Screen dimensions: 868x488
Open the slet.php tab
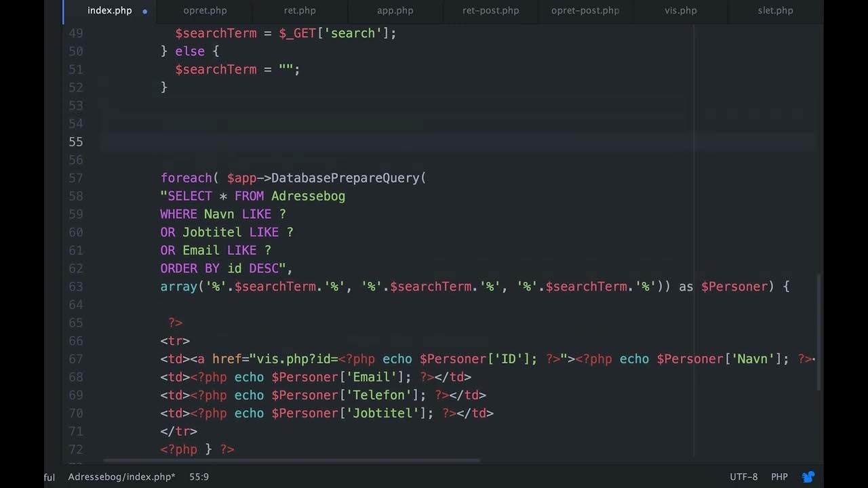(775, 11)
